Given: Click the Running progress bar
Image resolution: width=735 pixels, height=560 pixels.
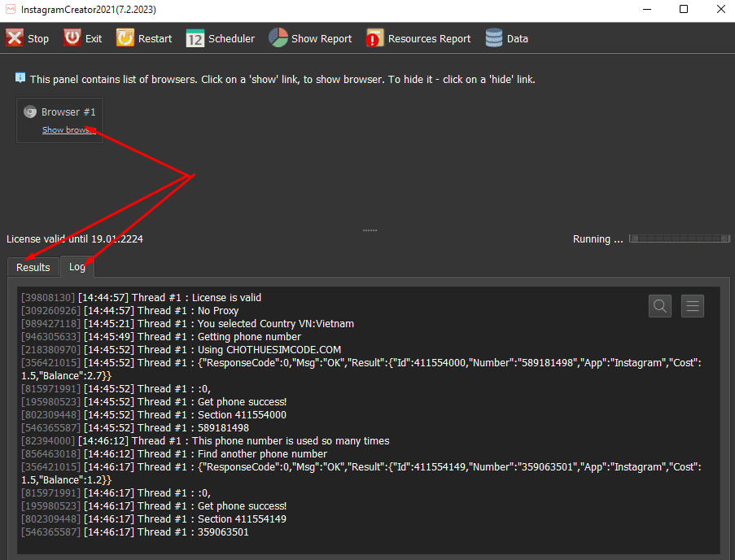Looking at the screenshot, I should coord(679,238).
